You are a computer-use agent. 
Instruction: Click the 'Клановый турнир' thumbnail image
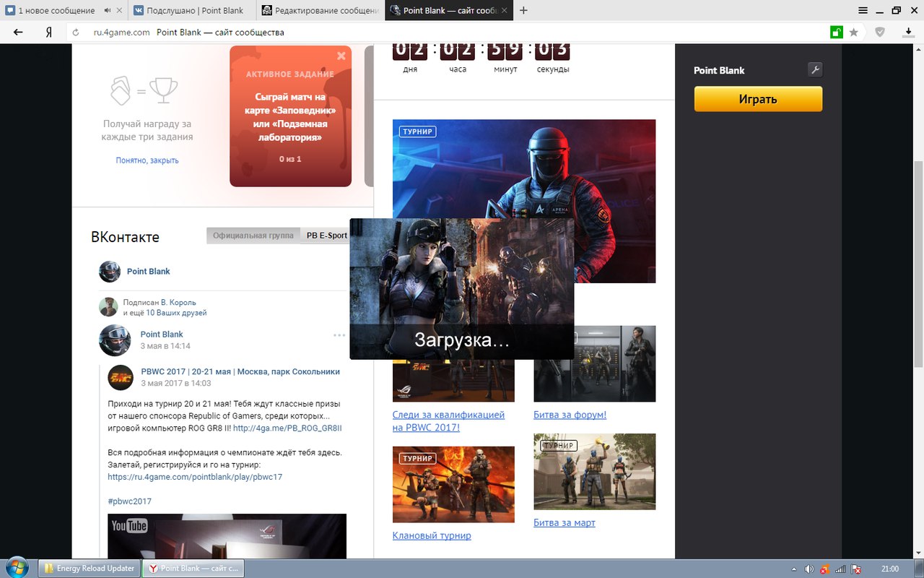pyautogui.click(x=453, y=484)
